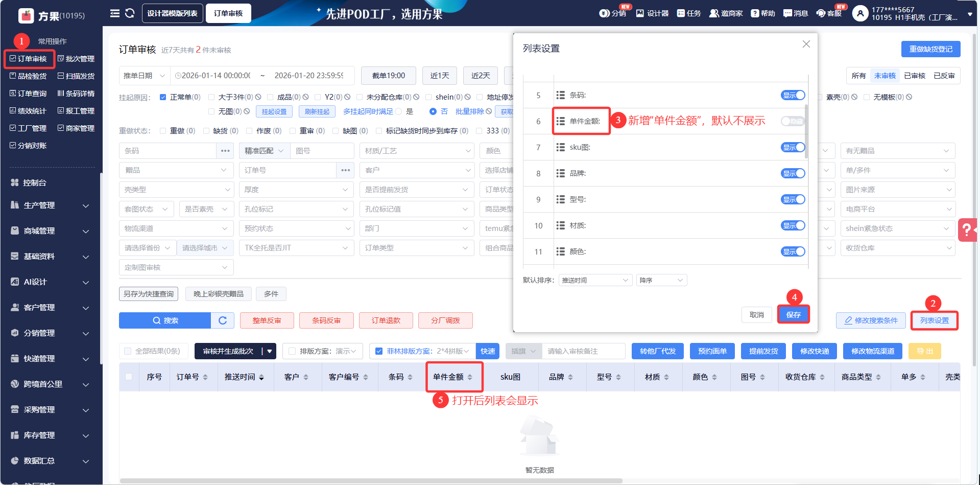This screenshot has width=980, height=485.
Task: Toggle 品牌 column display switch
Action: (x=793, y=173)
